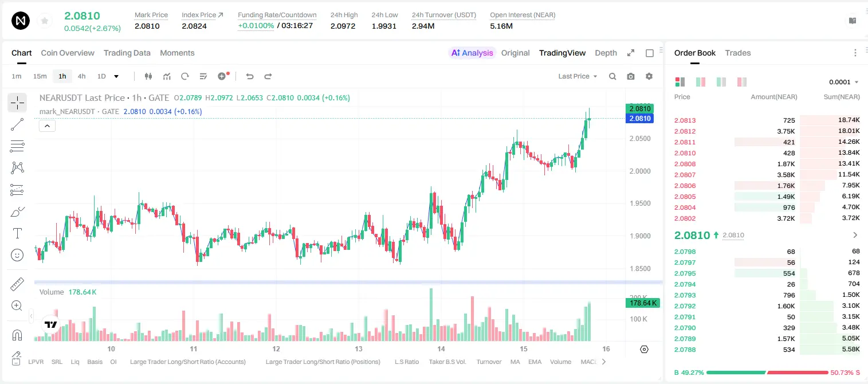The height and width of the screenshot is (384, 868).
Task: Click the 2.0813 ask price row
Action: pos(767,120)
